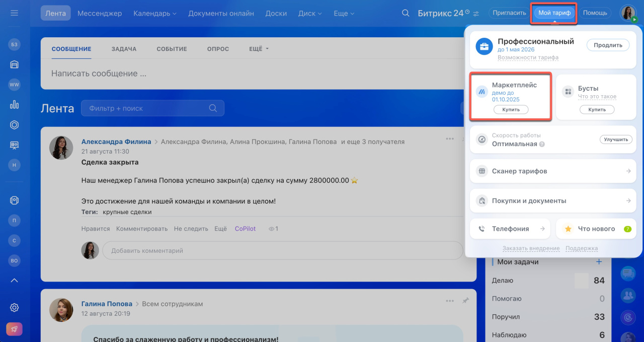Click the rocket icon at sidebar bottom

[14, 329]
